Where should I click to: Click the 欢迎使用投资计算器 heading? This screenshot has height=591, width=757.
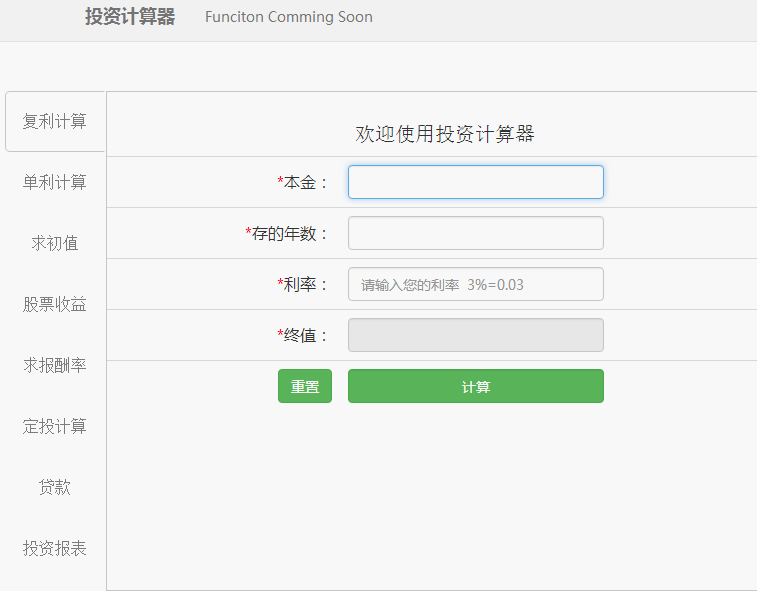click(445, 134)
